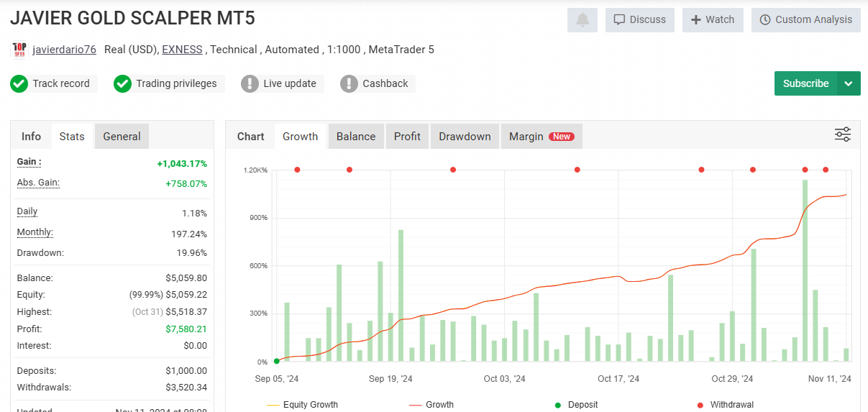Switch to the Drawdown chart tab
The image size is (868, 412).
tap(465, 137)
